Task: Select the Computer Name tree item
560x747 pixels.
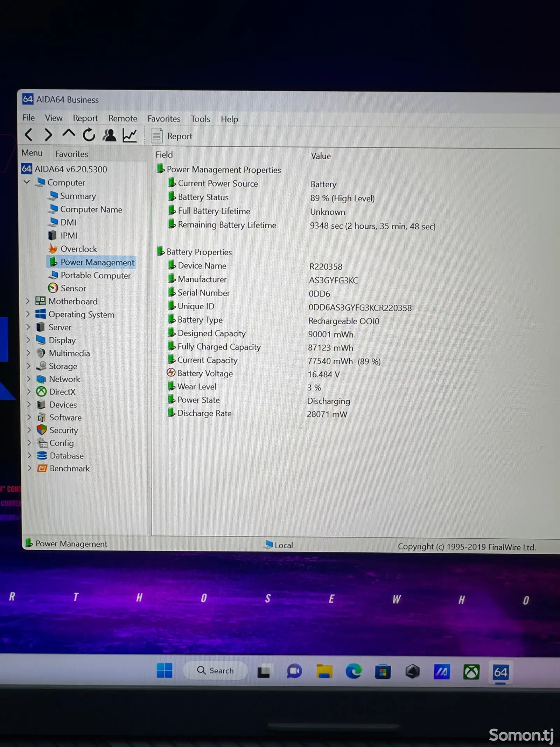Action: pos(86,209)
